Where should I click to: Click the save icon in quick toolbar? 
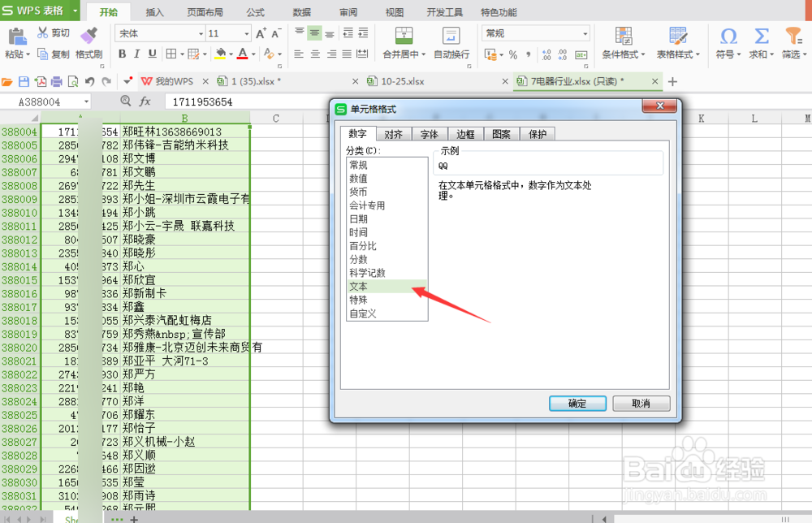pyautogui.click(x=24, y=81)
